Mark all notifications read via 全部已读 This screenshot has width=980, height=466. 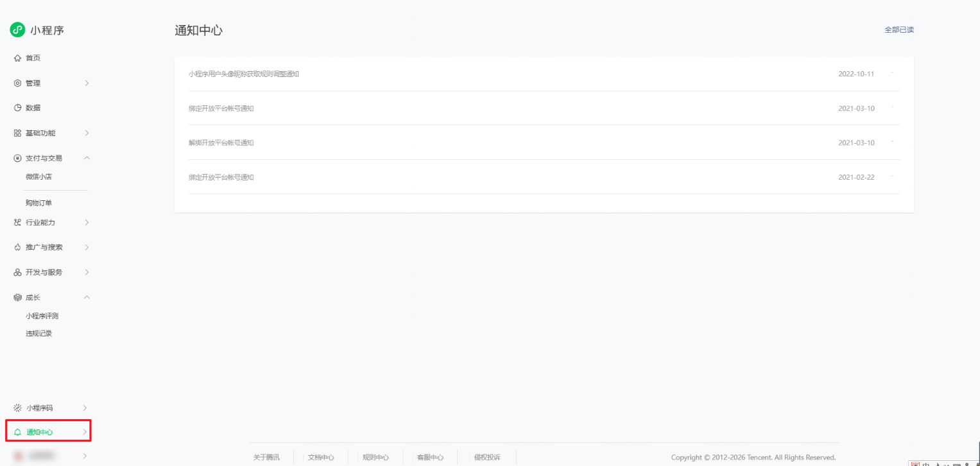pos(899,30)
